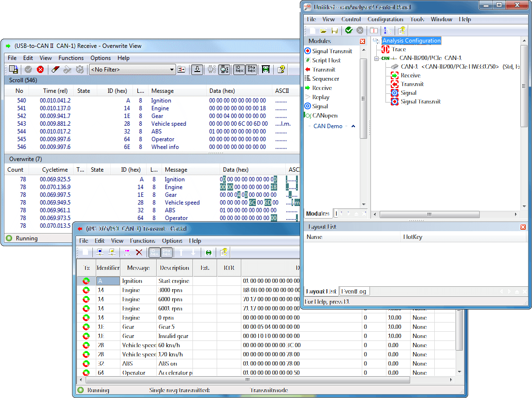This screenshot has height=398, width=532.
Task: Collapse the CAN-IB200/PCIe CAN-1 tree node
Action: pyautogui.click(x=376, y=59)
